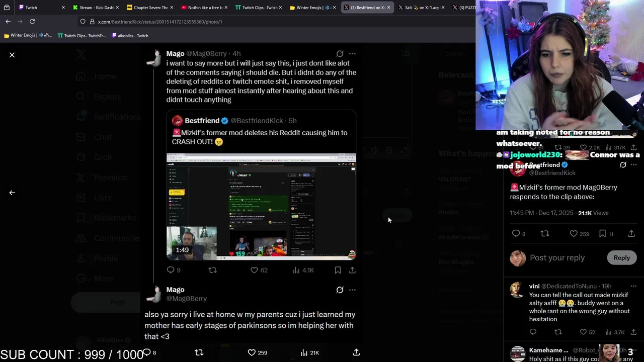This screenshot has height=362, width=644.
Task: Open @BestfriendKick handle in right panel
Action: pos(552,173)
